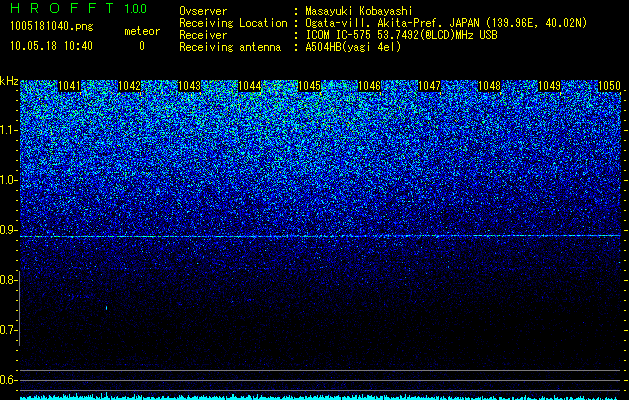Click the Receiving Location label
Viewport: 629px width, 400px height.
click(x=233, y=23)
